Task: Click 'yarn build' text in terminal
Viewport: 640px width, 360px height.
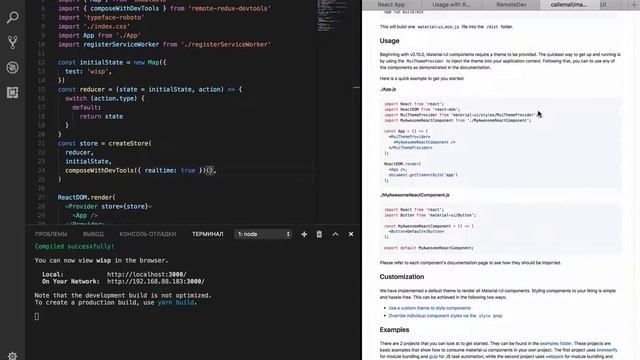Action: (176, 302)
